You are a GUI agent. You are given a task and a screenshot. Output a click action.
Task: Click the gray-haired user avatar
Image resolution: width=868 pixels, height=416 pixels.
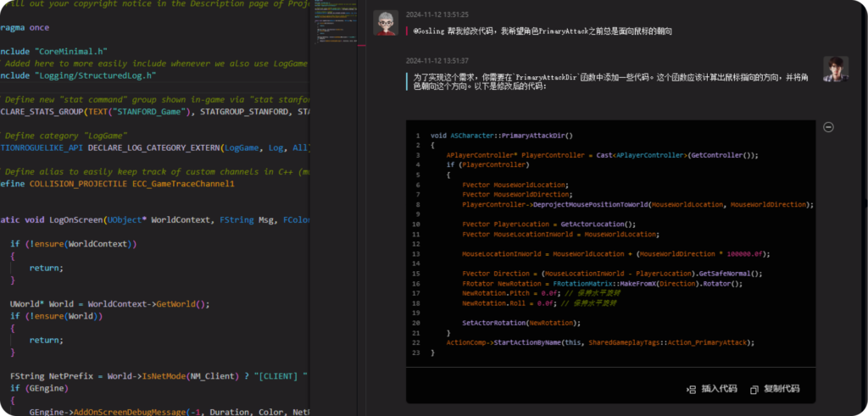pos(387,23)
